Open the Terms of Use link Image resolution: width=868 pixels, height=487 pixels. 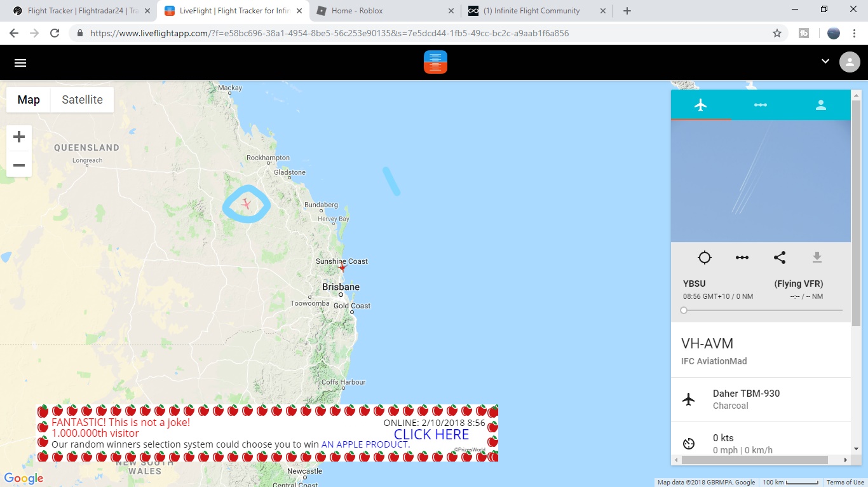(x=846, y=483)
